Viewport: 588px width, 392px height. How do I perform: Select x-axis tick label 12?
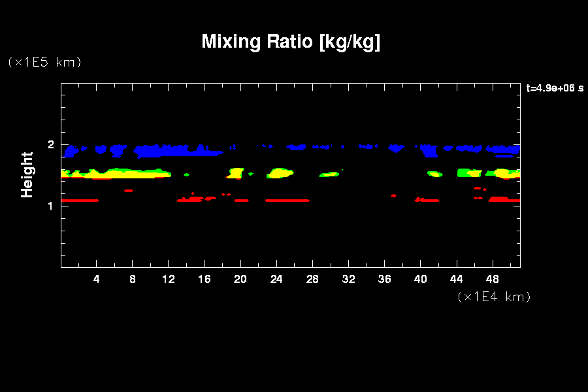click(169, 279)
